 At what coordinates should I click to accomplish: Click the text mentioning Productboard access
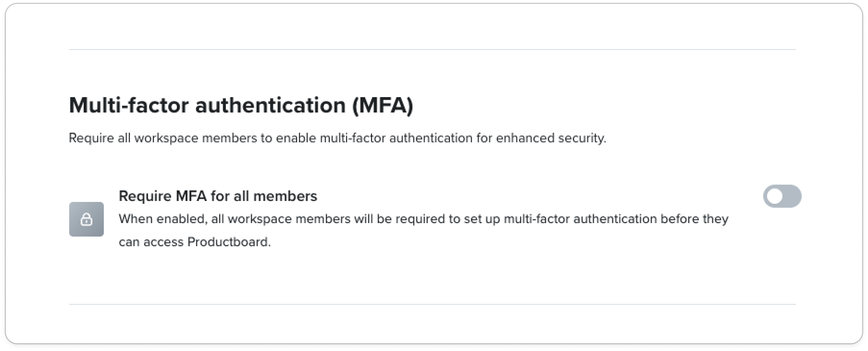195,242
